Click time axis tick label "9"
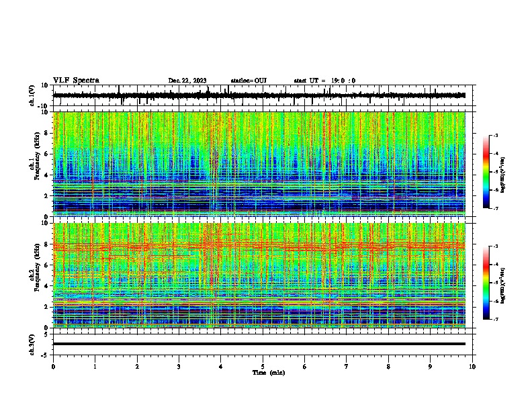The width and height of the screenshot is (532, 411). tap(430, 367)
